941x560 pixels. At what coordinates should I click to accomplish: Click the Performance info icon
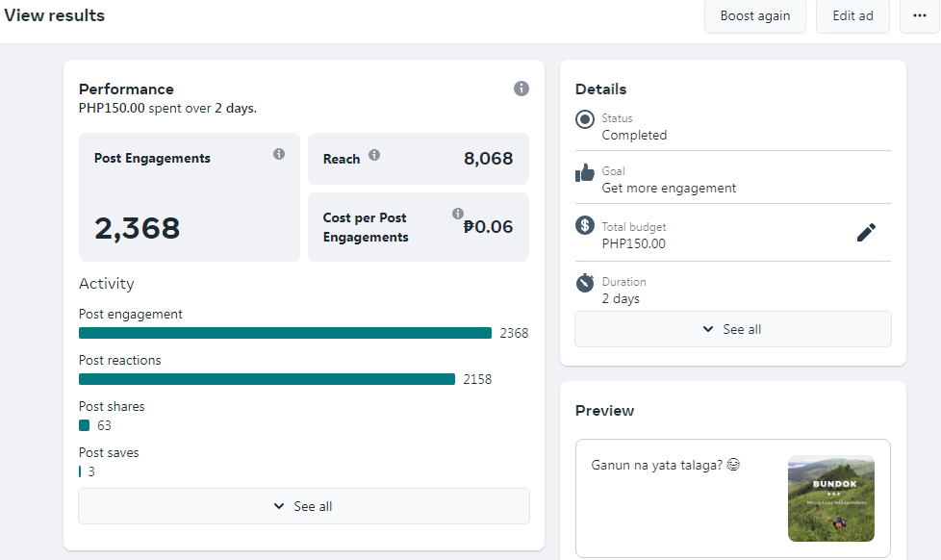(x=521, y=89)
